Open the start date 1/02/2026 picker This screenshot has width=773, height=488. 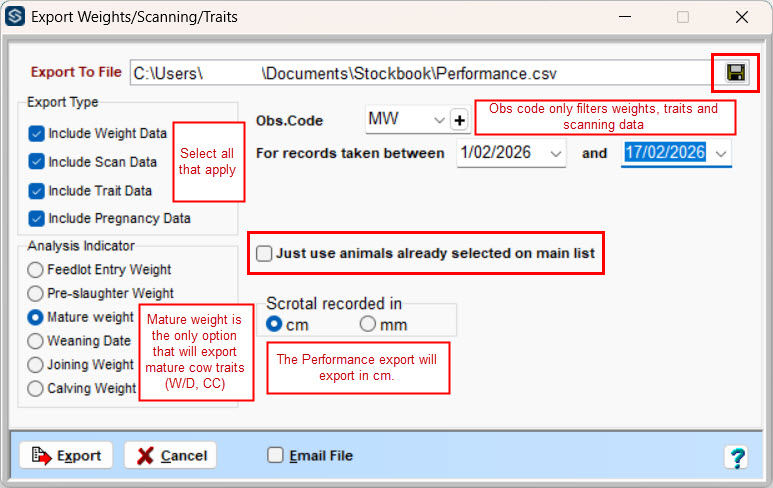(x=556, y=153)
